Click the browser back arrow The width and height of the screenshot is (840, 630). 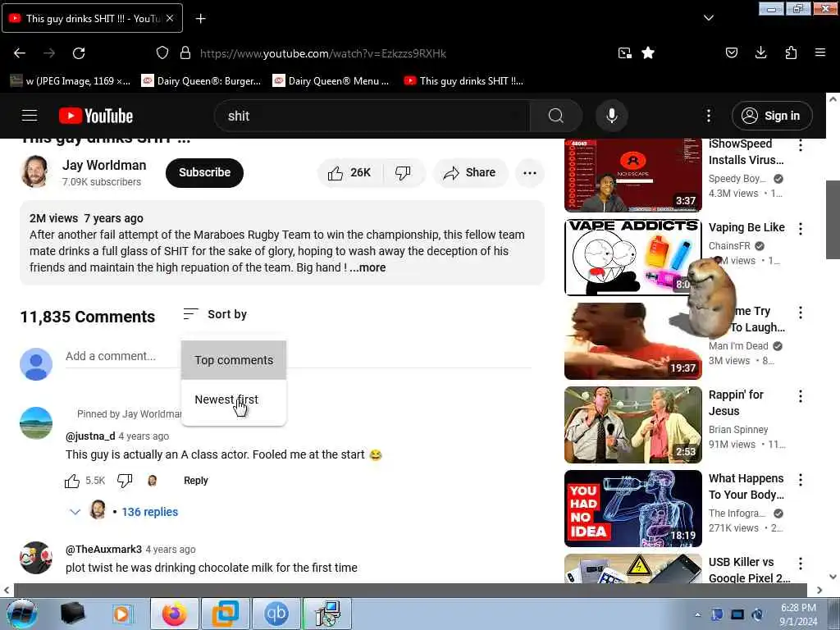point(20,53)
